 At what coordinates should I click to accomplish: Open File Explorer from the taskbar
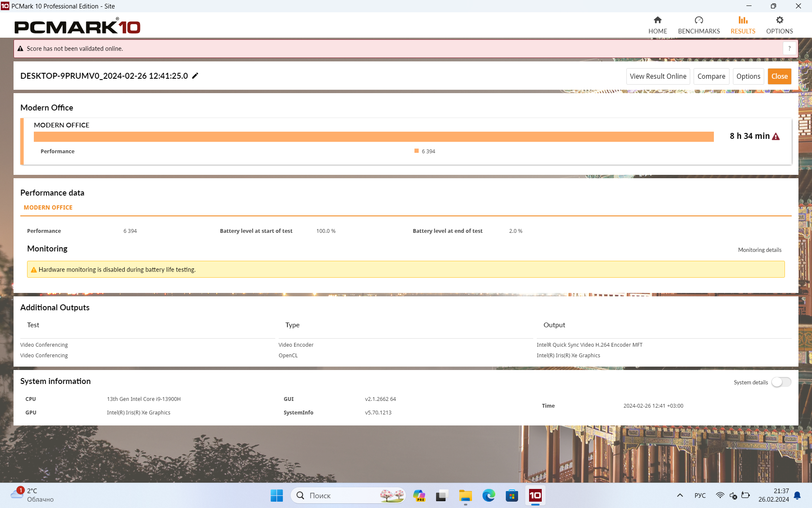point(465,495)
